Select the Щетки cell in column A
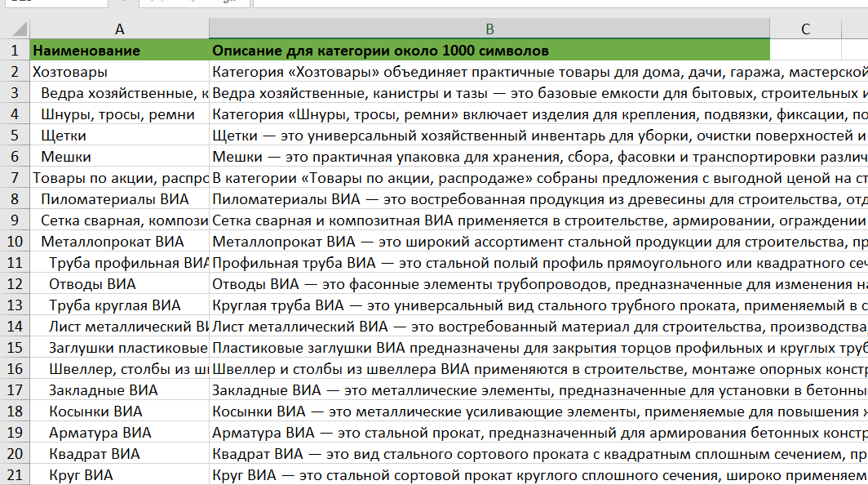 pos(120,136)
